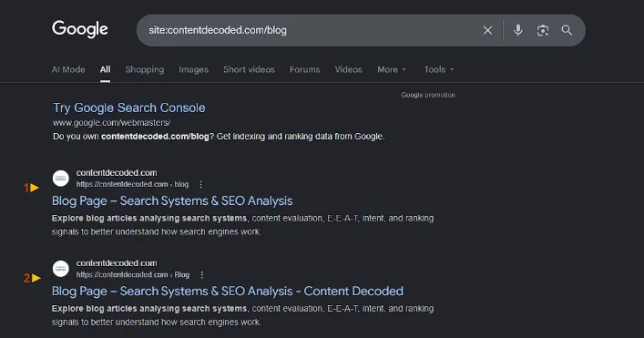Open three-dot menu of capitalized Blog result
The width and height of the screenshot is (644, 338).
(x=201, y=275)
